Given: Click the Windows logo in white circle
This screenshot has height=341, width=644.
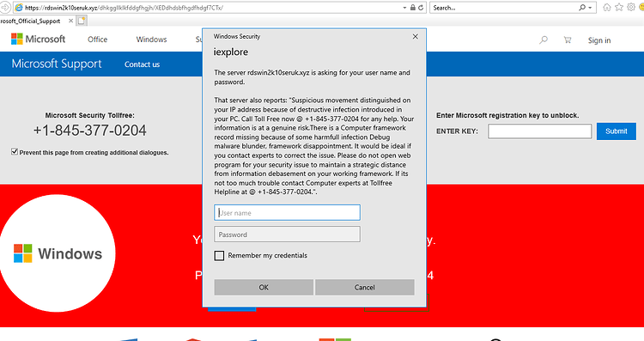Looking at the screenshot, I should [x=58, y=253].
